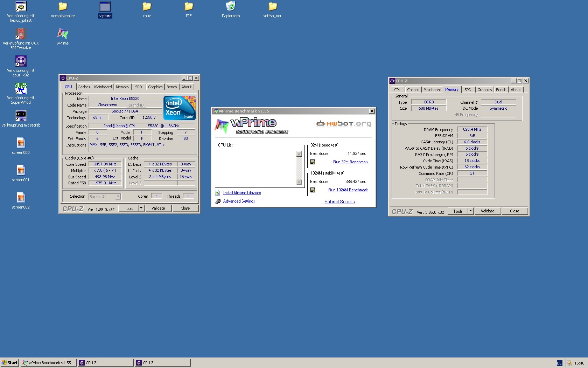
Task: Run 1024M Benchmark in wPrime
Action: (348, 190)
